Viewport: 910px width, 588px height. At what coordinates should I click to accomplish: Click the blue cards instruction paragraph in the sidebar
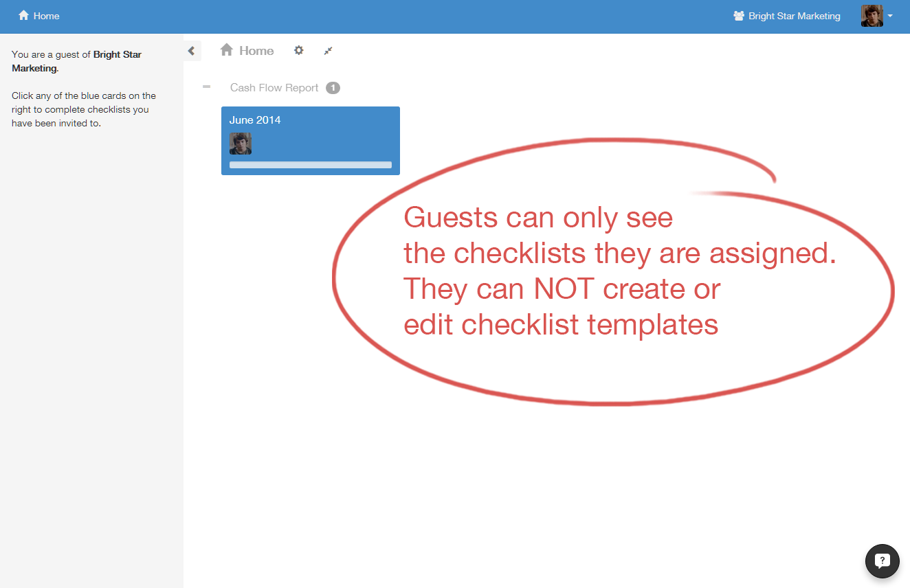click(x=83, y=109)
